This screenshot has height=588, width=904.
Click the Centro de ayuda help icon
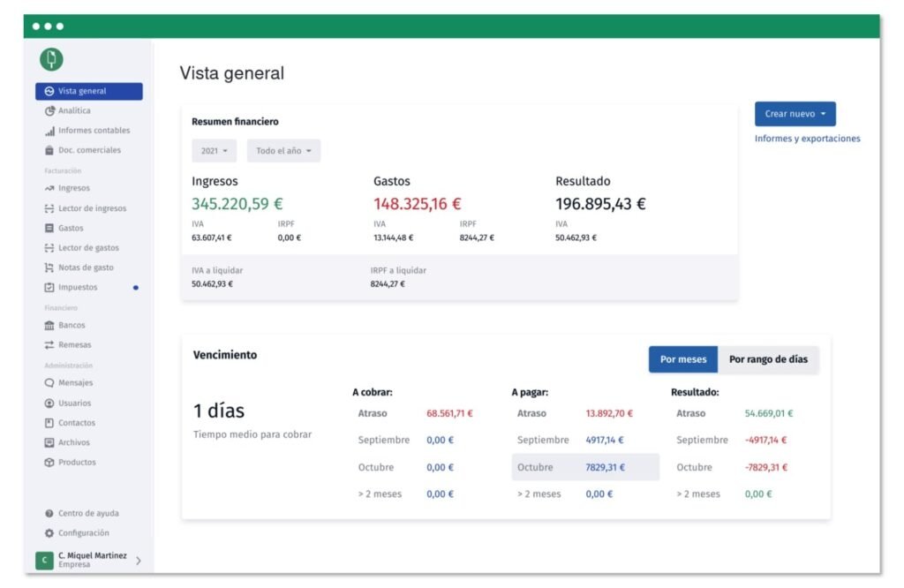[x=49, y=514]
